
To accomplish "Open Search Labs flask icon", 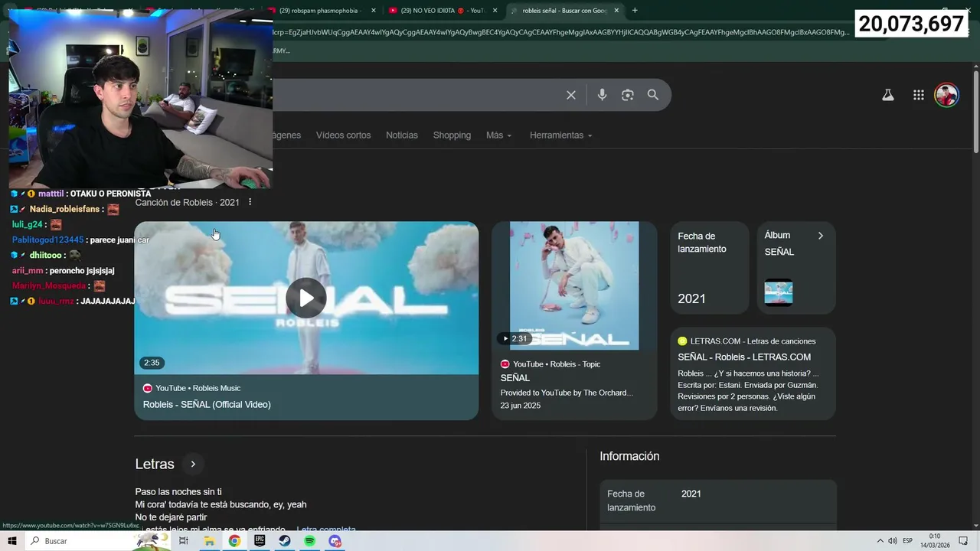I will pyautogui.click(x=888, y=95).
